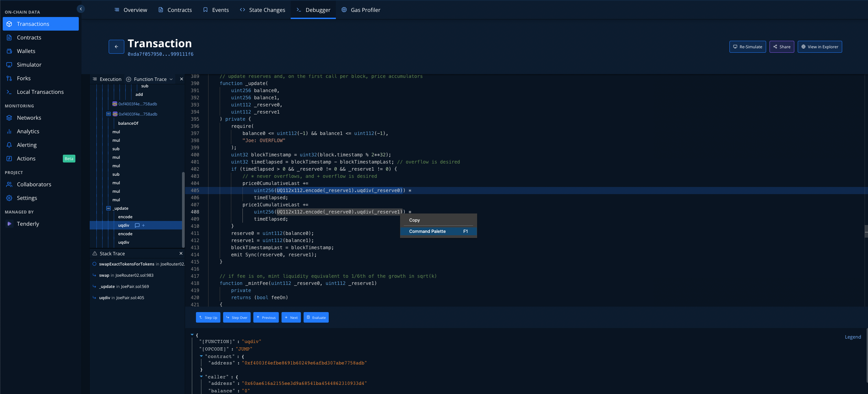Click Step Up debugger button

pyautogui.click(x=208, y=318)
